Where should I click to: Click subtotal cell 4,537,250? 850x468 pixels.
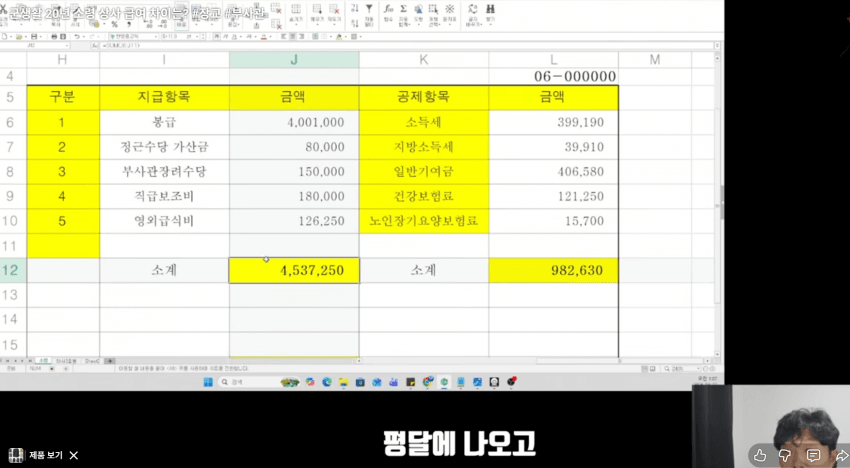(294, 270)
